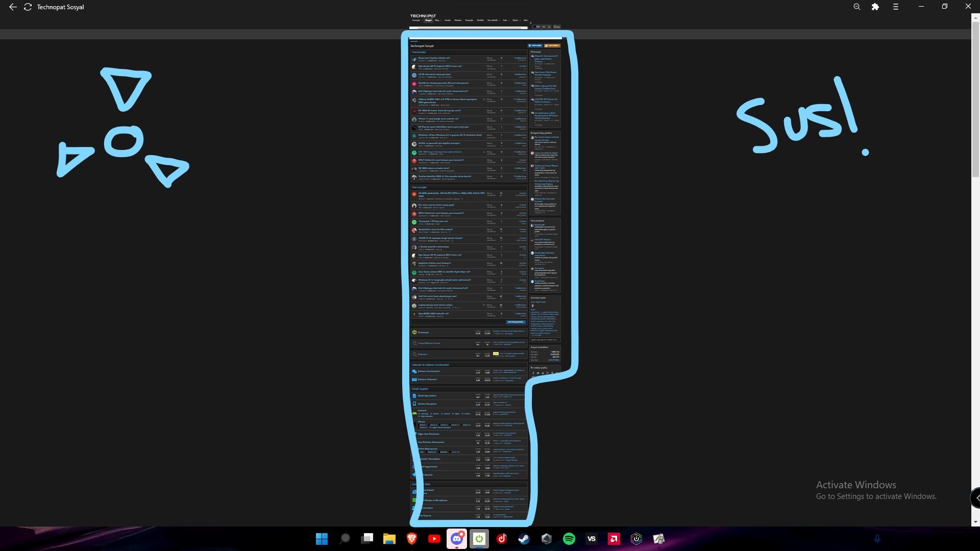The height and width of the screenshot is (551, 980).
Task: Open the YouTube app in taskbar
Action: (434, 539)
